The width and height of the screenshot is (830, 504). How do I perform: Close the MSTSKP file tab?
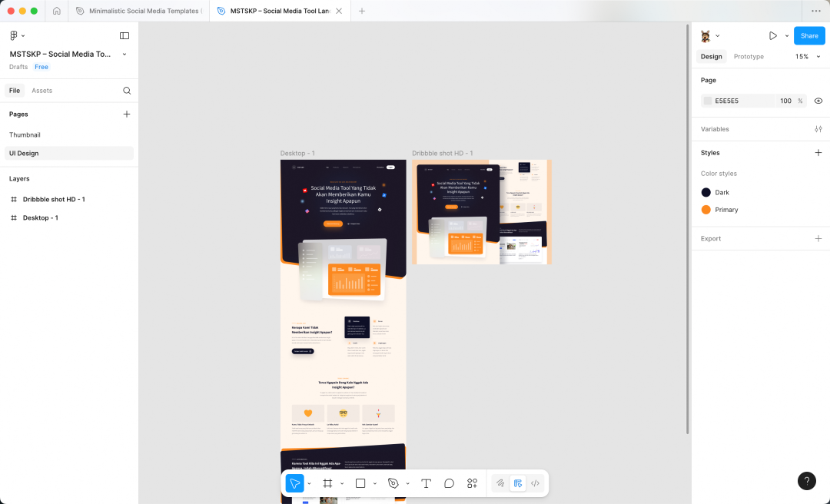tap(339, 11)
